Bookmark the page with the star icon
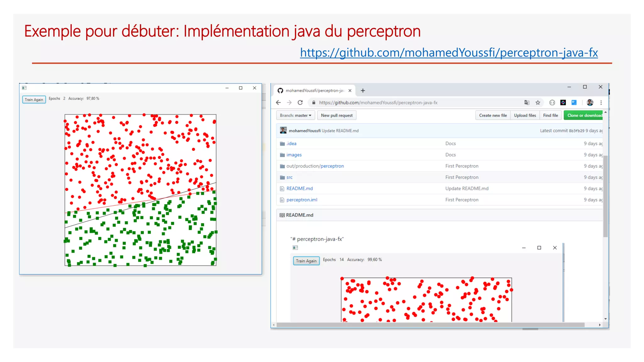This screenshot has width=644, height=362. 538,102
